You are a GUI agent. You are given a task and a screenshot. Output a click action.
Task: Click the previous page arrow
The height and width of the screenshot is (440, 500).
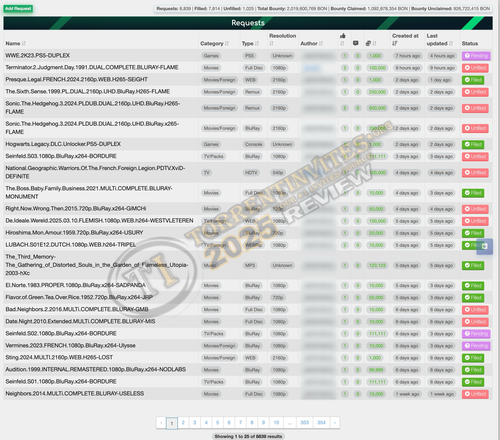coord(161,423)
